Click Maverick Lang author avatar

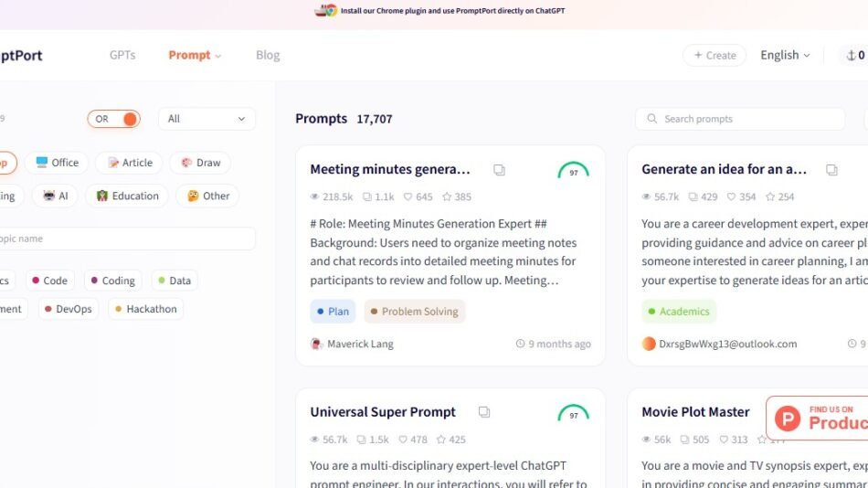click(317, 344)
